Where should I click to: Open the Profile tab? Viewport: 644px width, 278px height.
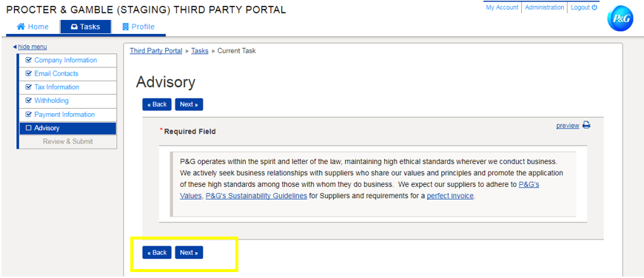click(x=138, y=27)
